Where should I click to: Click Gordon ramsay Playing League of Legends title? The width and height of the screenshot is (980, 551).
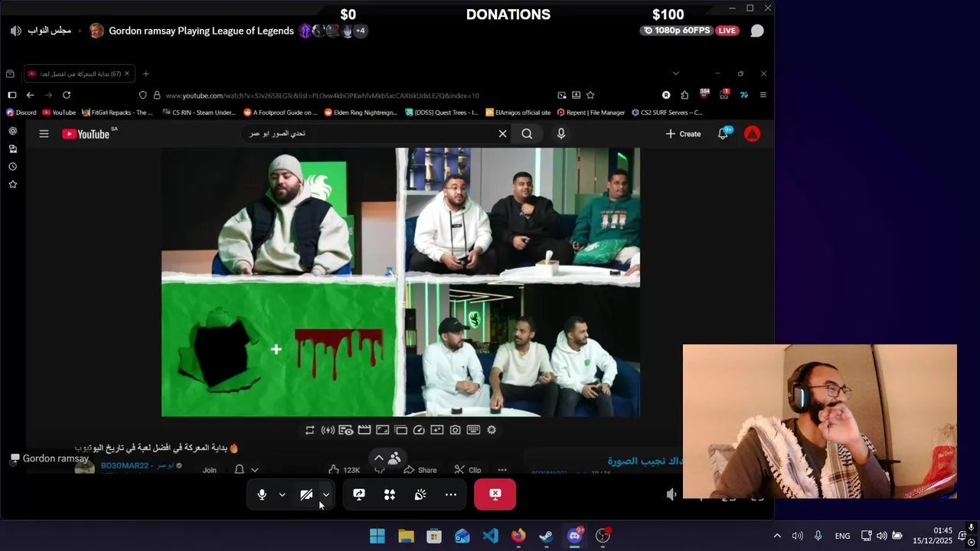point(201,31)
